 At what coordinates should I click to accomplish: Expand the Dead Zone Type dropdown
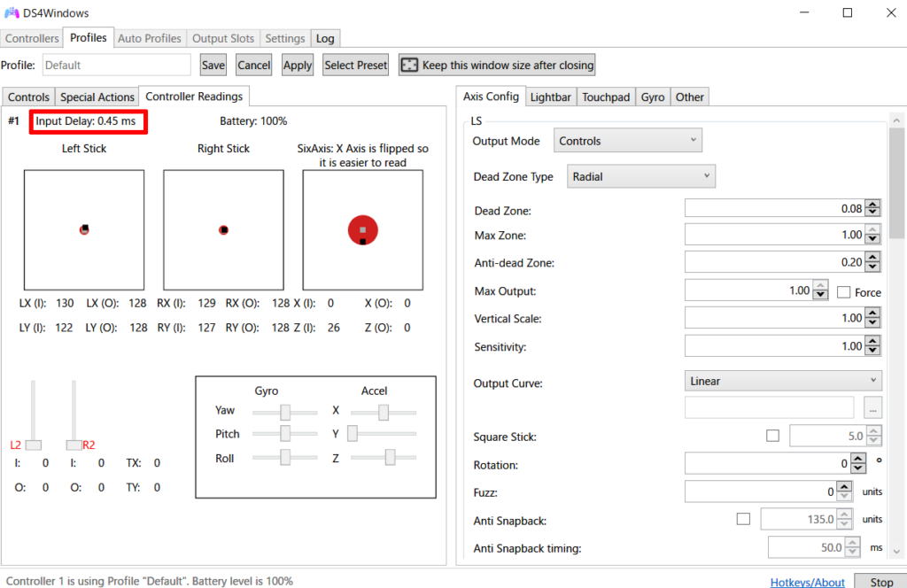tap(640, 177)
